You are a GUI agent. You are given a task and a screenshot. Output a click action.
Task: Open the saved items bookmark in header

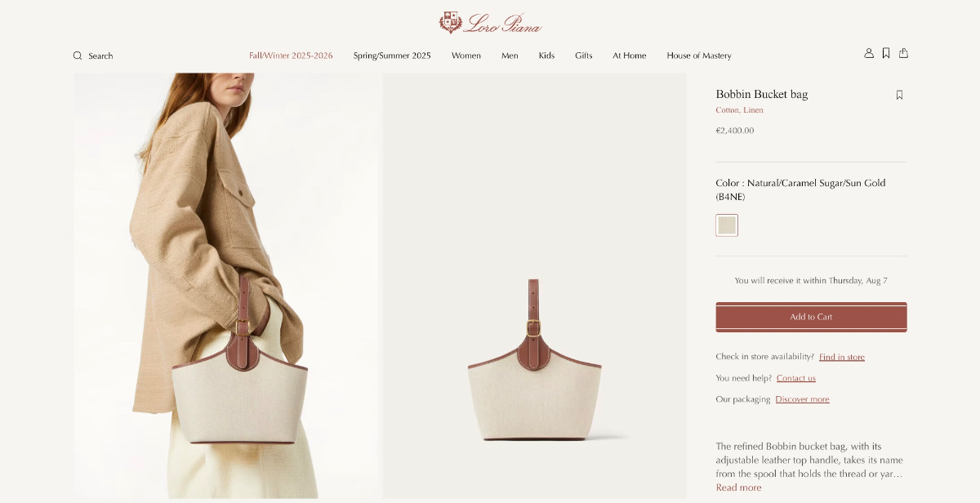886,53
